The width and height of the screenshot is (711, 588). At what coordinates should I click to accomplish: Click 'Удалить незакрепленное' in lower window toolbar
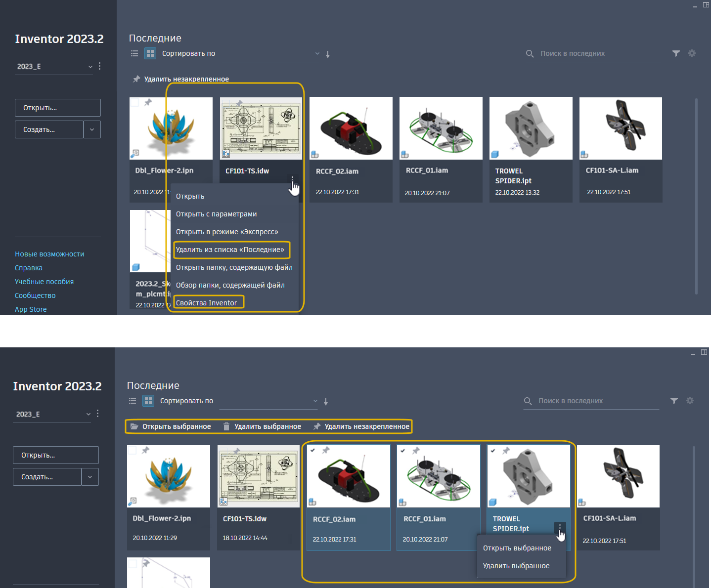pos(361,426)
